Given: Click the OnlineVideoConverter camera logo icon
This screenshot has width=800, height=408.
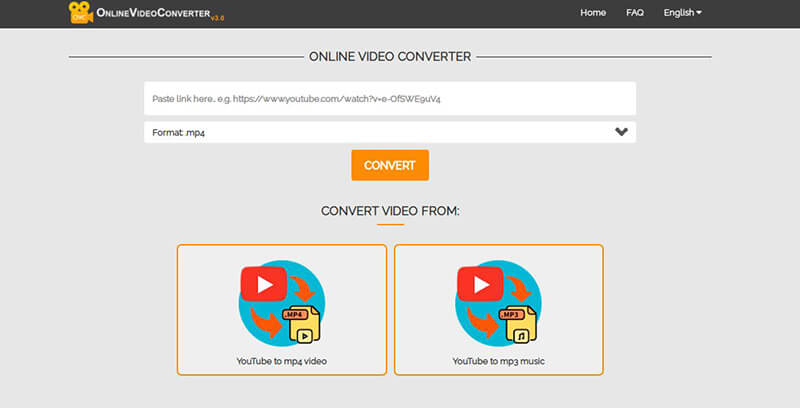Looking at the screenshot, I should point(81,13).
